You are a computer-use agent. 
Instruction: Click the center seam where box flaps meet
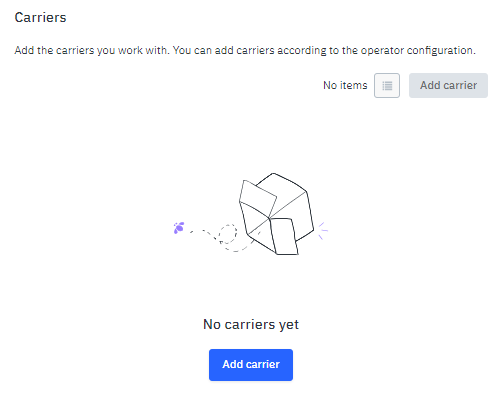[269, 218]
